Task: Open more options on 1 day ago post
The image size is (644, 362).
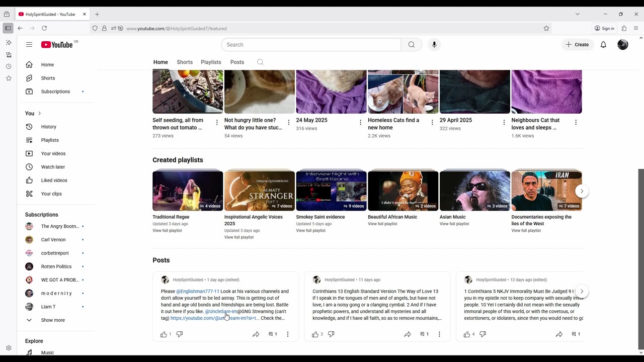Action: [x=288, y=334]
